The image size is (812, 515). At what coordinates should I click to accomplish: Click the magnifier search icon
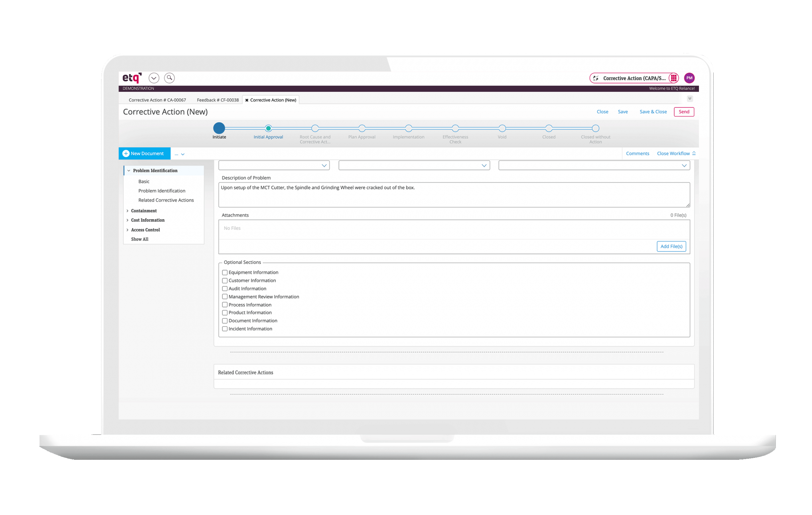pyautogui.click(x=169, y=78)
